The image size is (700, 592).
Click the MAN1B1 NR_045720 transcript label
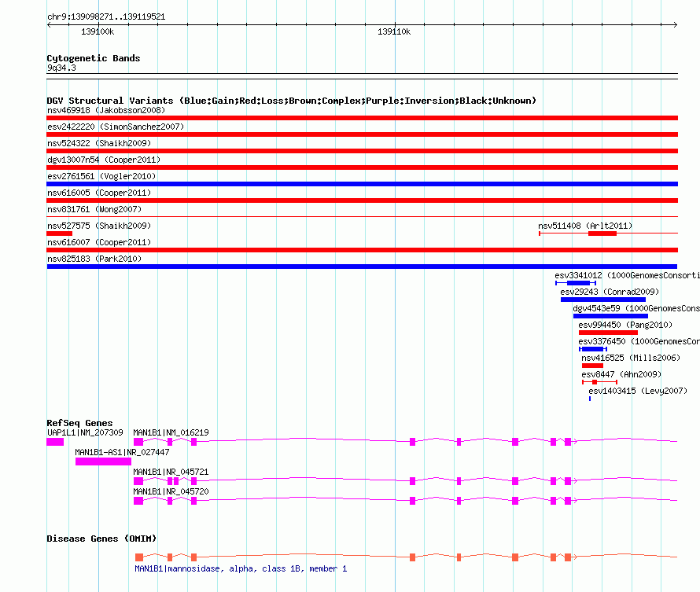click(171, 491)
